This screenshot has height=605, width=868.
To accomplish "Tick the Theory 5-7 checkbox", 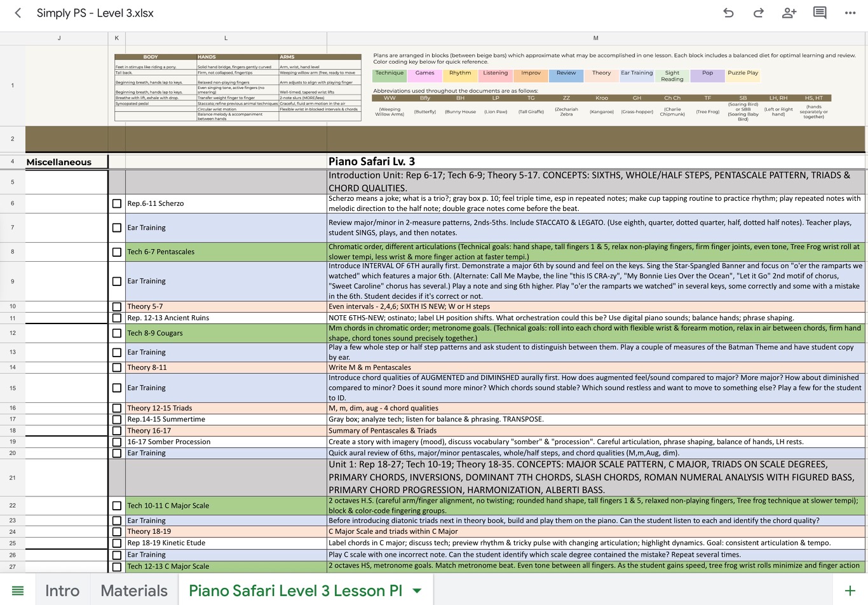I will (117, 306).
